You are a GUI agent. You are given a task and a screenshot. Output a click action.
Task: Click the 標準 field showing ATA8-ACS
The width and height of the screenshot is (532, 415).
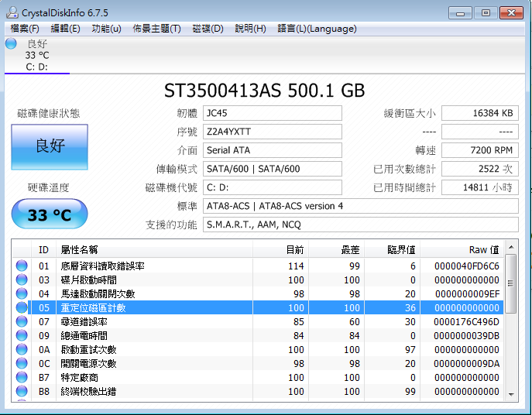(x=361, y=206)
